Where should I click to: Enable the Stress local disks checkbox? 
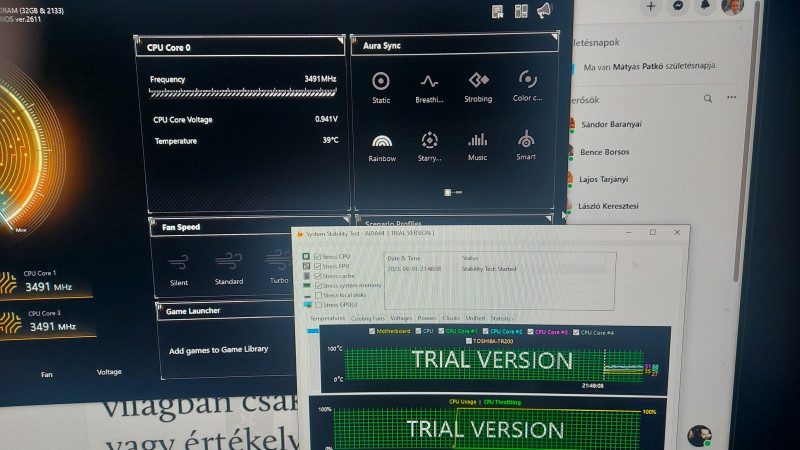point(318,295)
